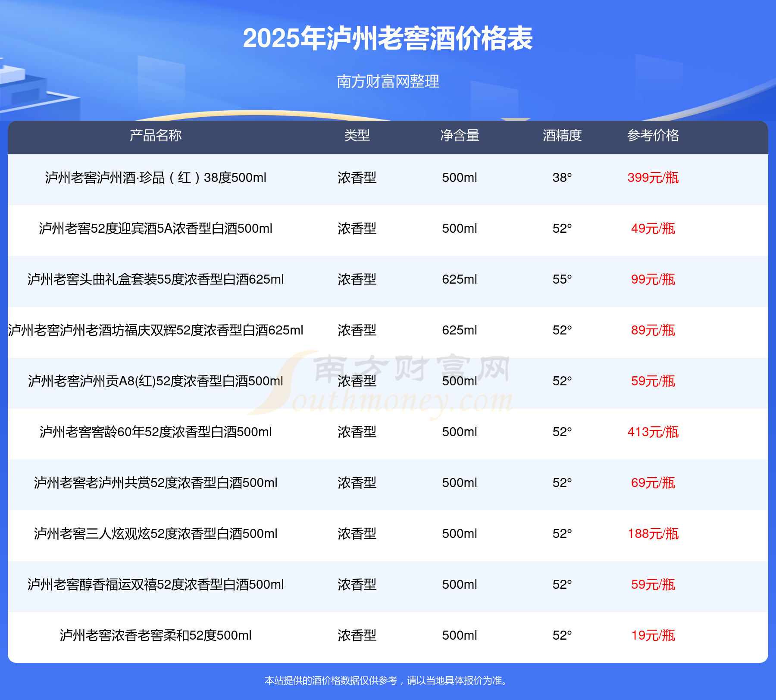Click the footer disclaimer "本站提供的酒价格数据仅供参考"
Image resolution: width=776 pixels, height=700 pixels.
[x=331, y=681]
